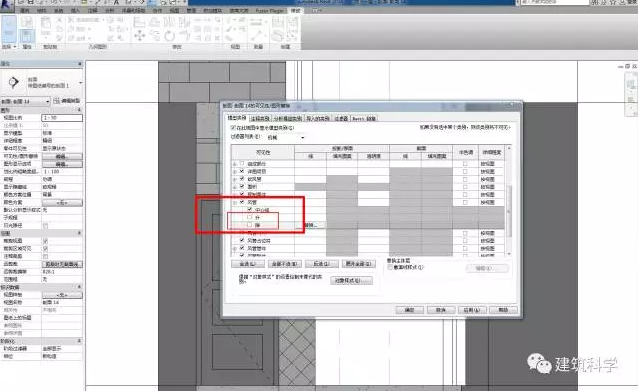Open the Revit application menu button
Screen dimensions: 638x391
click(7, 5)
